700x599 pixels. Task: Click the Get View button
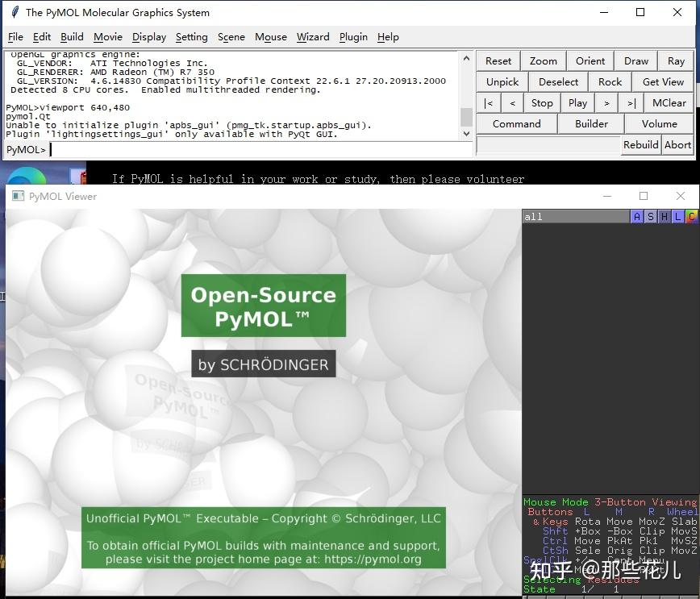(x=662, y=81)
